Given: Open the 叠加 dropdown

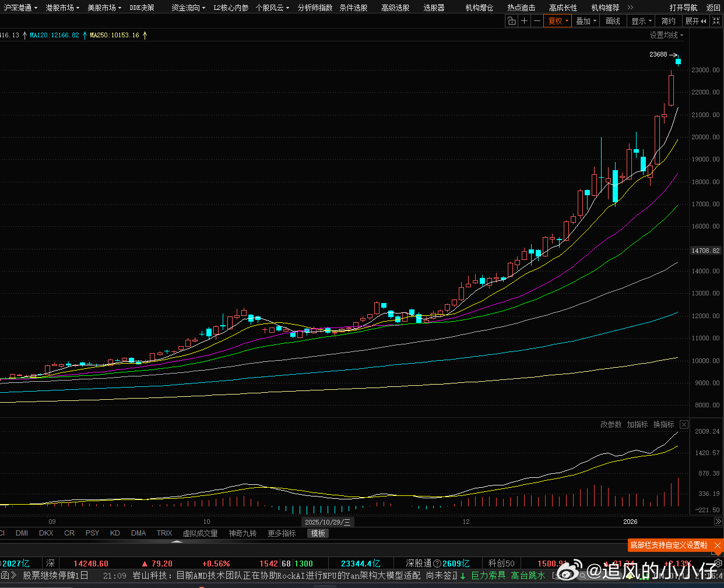Looking at the screenshot, I should 586,21.
